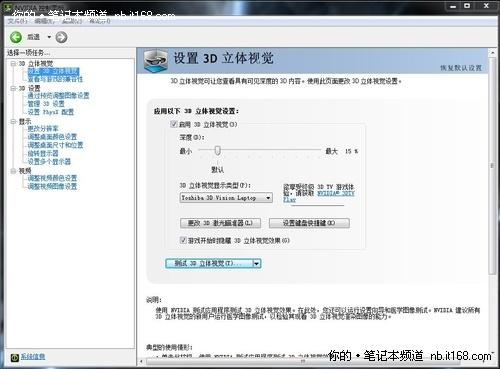
Task: Open the Back history dropdown arrow
Action: (x=49, y=37)
